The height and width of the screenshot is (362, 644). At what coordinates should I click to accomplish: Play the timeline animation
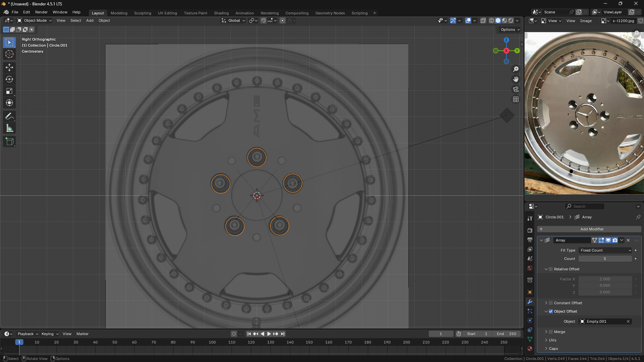[269, 334]
